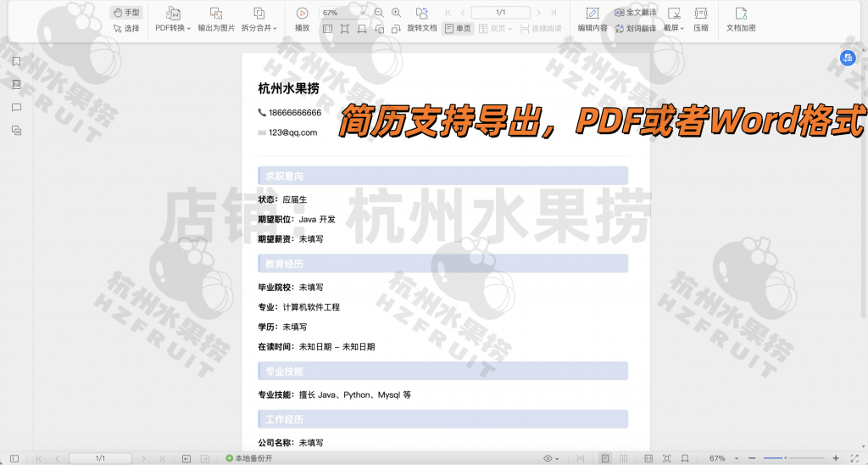Image resolution: width=868 pixels, height=465 pixels.
Task: Toggle continuous reading in status bar
Action: pyautogui.click(x=580, y=458)
